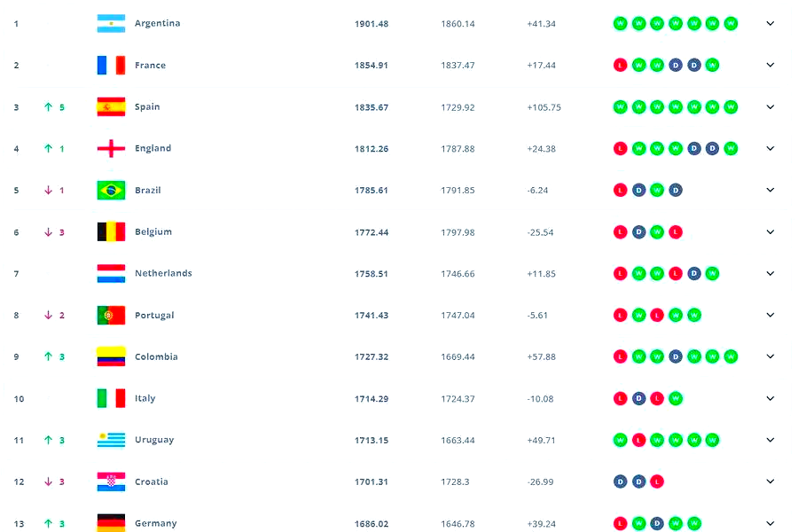This screenshot has height=532, width=798.
Task: Expand the England row chevron
Action: pos(770,149)
